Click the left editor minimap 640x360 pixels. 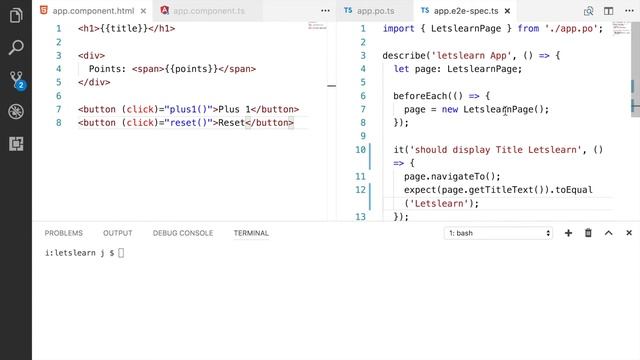317,26
